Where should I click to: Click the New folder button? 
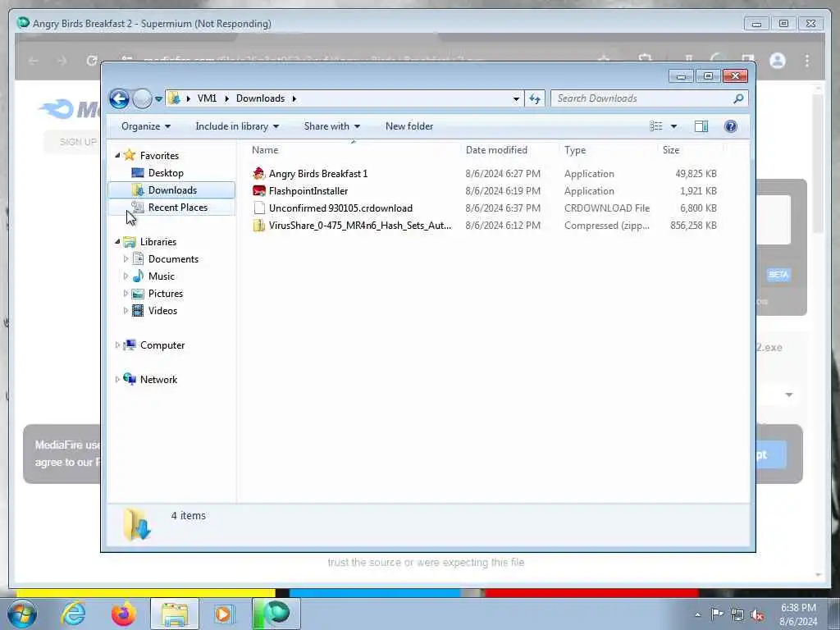tap(409, 126)
